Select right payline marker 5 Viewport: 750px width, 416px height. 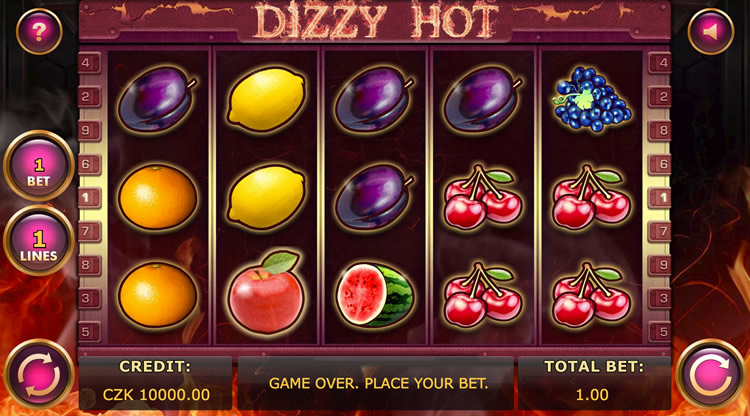pos(660,332)
